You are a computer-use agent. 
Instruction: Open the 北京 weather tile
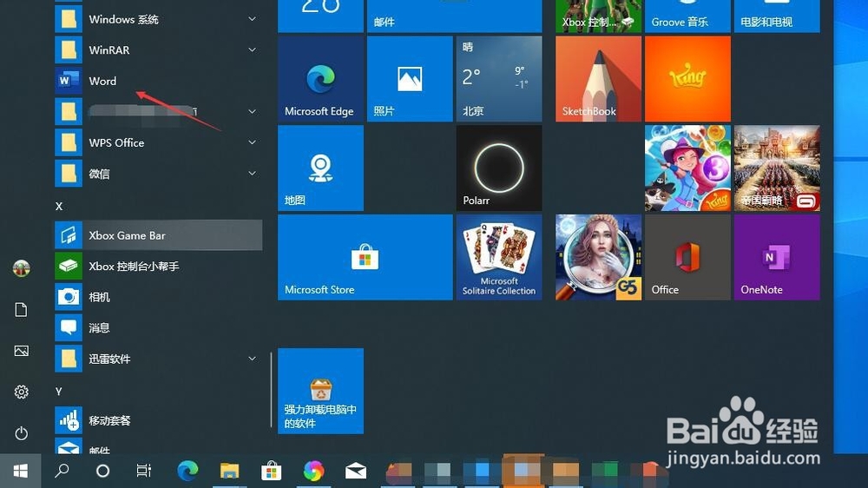pos(499,79)
